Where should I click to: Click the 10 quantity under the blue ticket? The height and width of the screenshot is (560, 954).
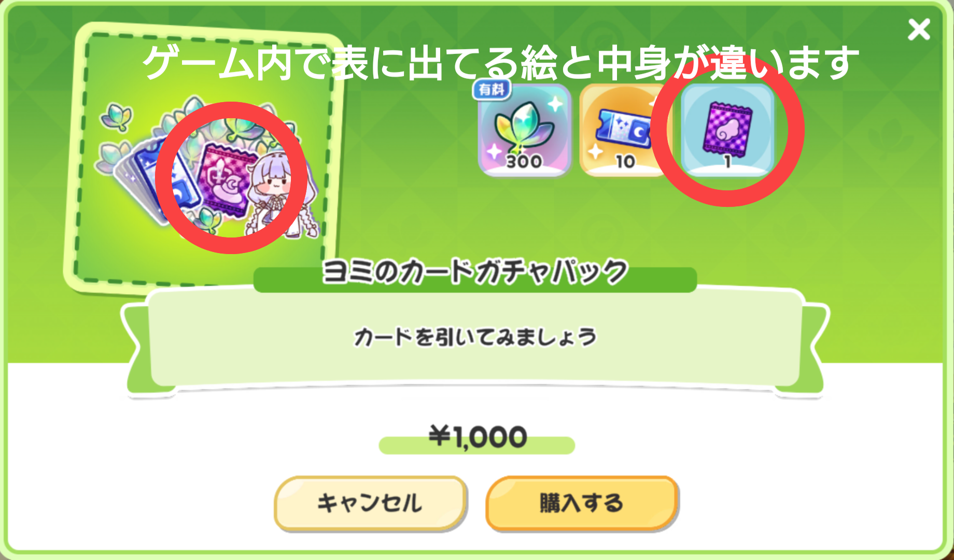click(625, 162)
